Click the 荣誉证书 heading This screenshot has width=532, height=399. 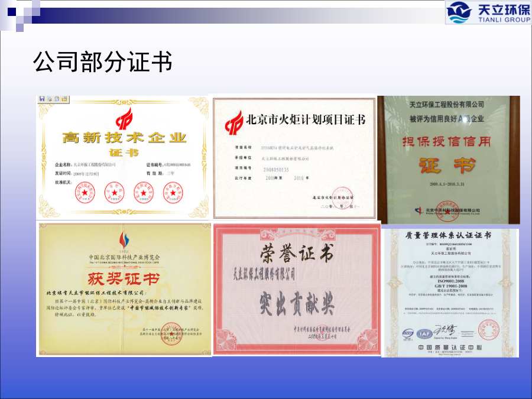[297, 254]
